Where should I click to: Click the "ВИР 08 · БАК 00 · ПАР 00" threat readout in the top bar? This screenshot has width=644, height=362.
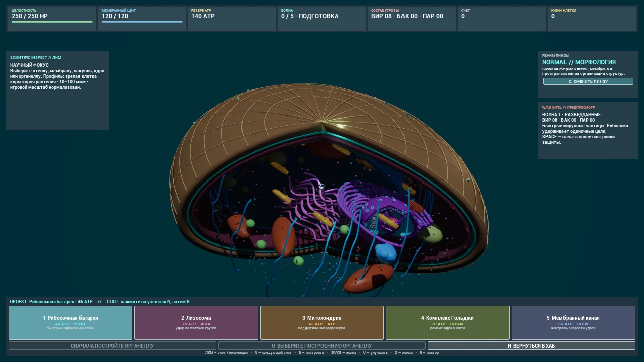407,16
